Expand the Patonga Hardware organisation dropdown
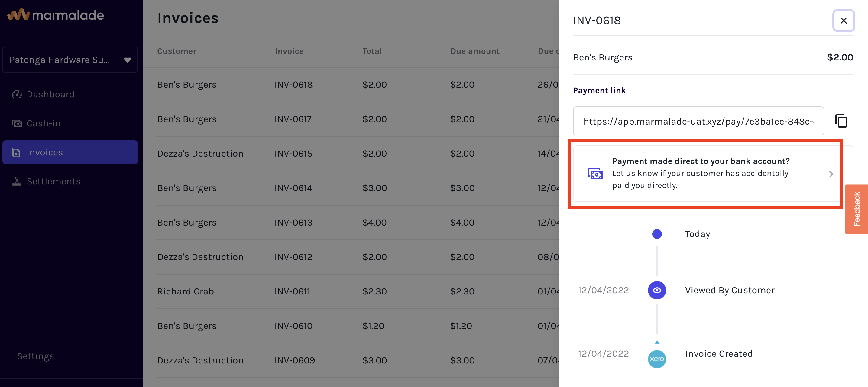The image size is (868, 387). tap(70, 60)
